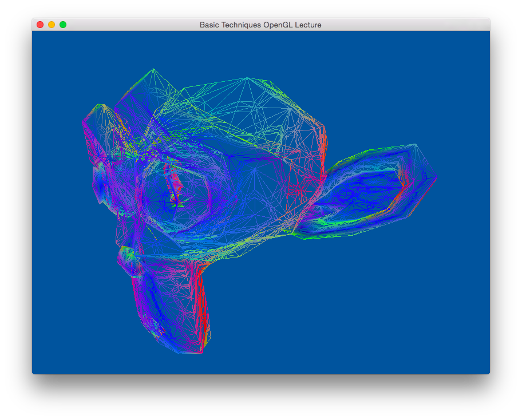Click the "Basic Techniques OpenGL Lecture" title text
Viewport: 522px width, 420px height.
click(x=260, y=25)
